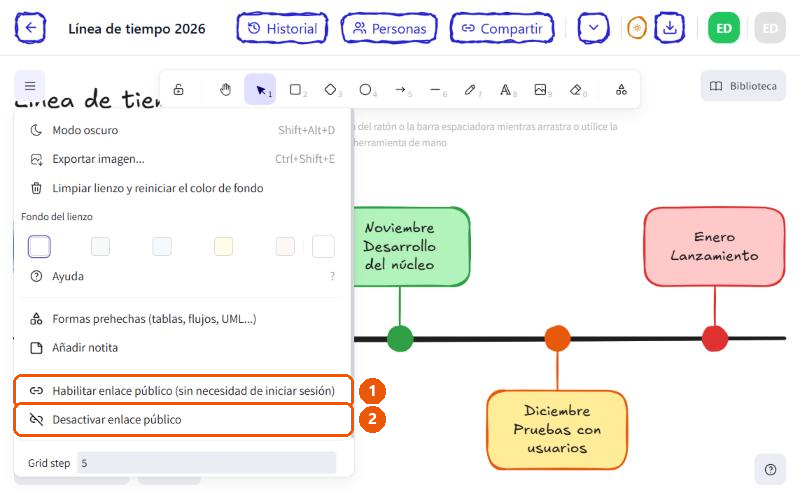Click the Compartir button
Screen dimensions: 800x499
coord(502,29)
